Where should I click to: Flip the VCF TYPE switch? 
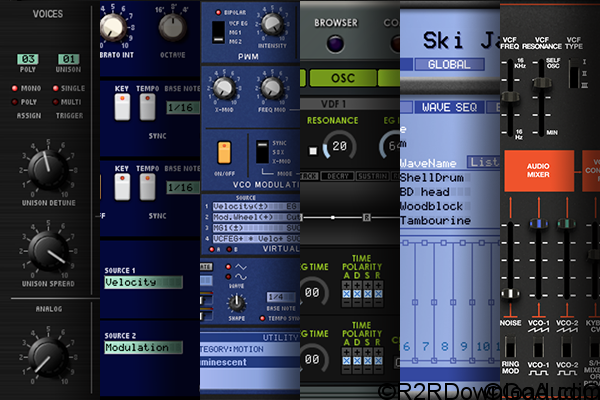[x=574, y=73]
